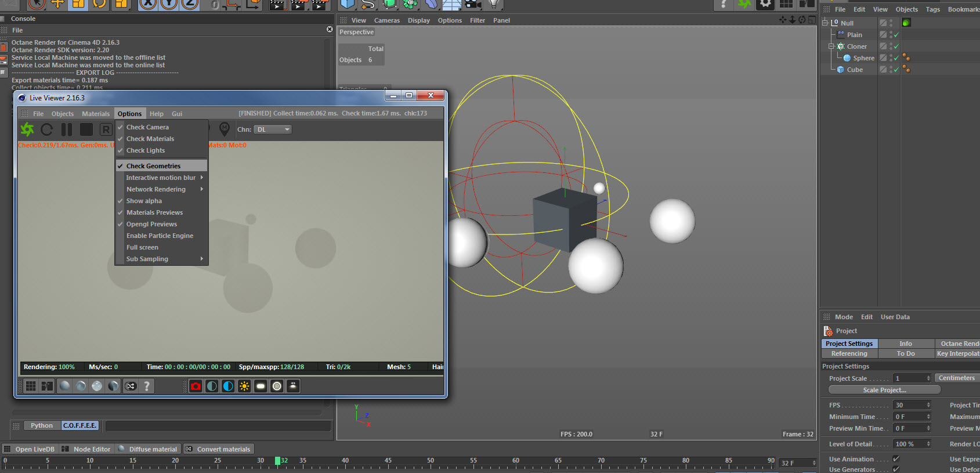Click the question mark help icon

pos(147,386)
